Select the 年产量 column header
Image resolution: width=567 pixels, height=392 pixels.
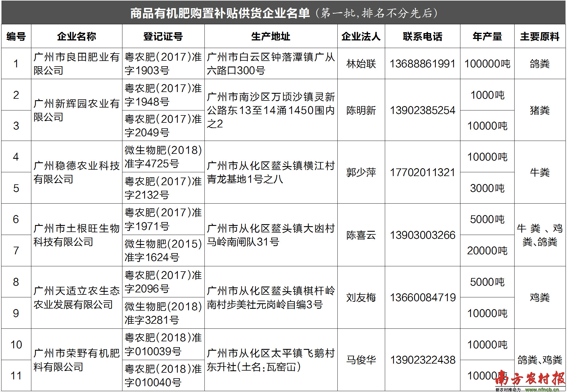(487, 37)
